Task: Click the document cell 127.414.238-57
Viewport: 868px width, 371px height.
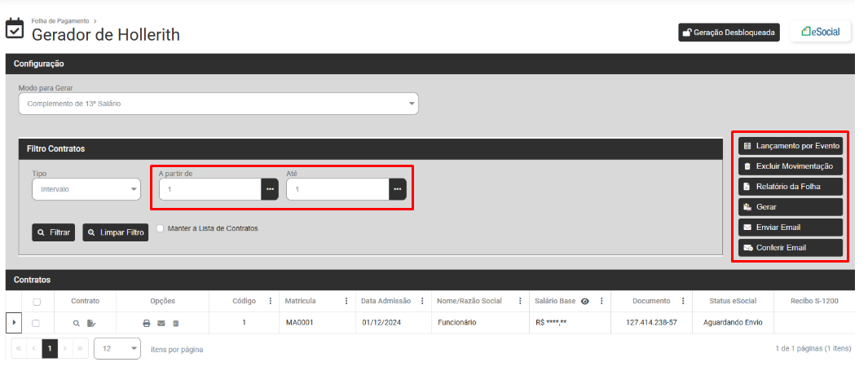Action: click(x=651, y=322)
